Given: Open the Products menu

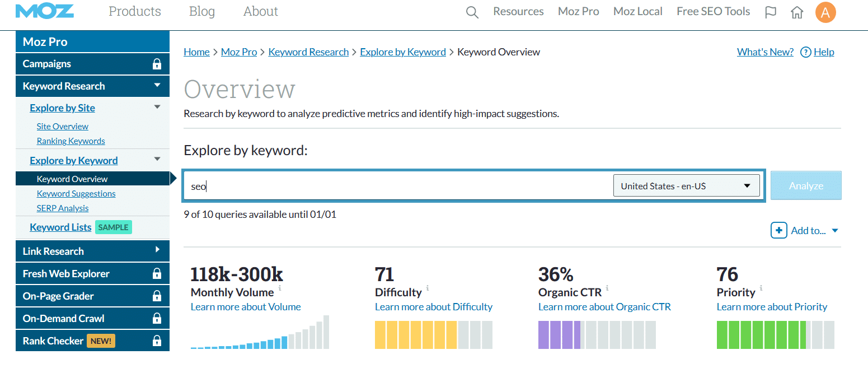Looking at the screenshot, I should pyautogui.click(x=134, y=11).
